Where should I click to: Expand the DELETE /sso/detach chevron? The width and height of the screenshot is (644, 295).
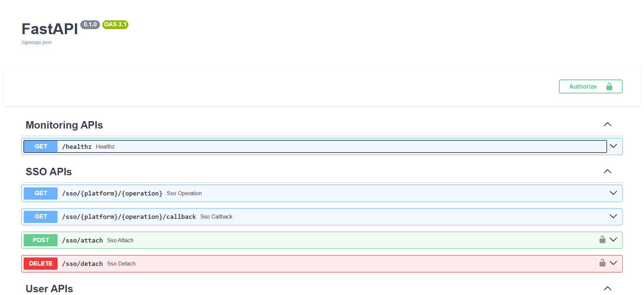(x=613, y=263)
